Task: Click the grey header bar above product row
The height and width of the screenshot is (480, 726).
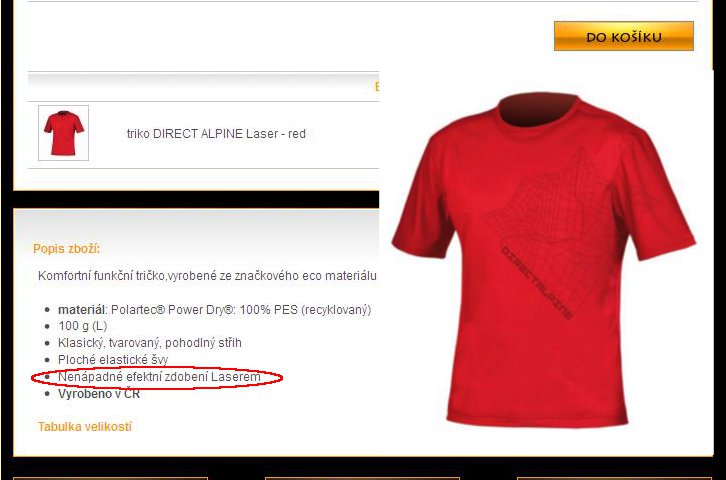Action: pyautogui.click(x=203, y=87)
